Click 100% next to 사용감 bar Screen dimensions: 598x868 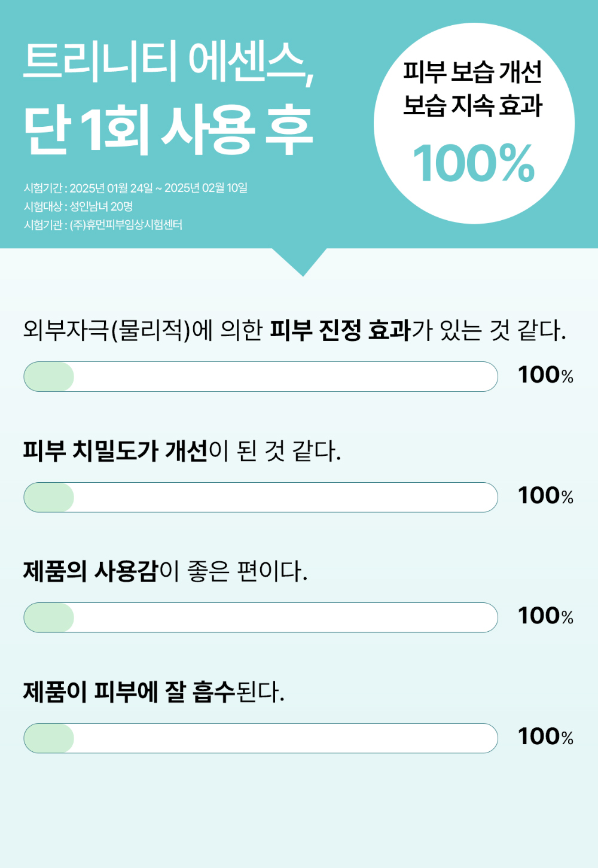(x=545, y=616)
